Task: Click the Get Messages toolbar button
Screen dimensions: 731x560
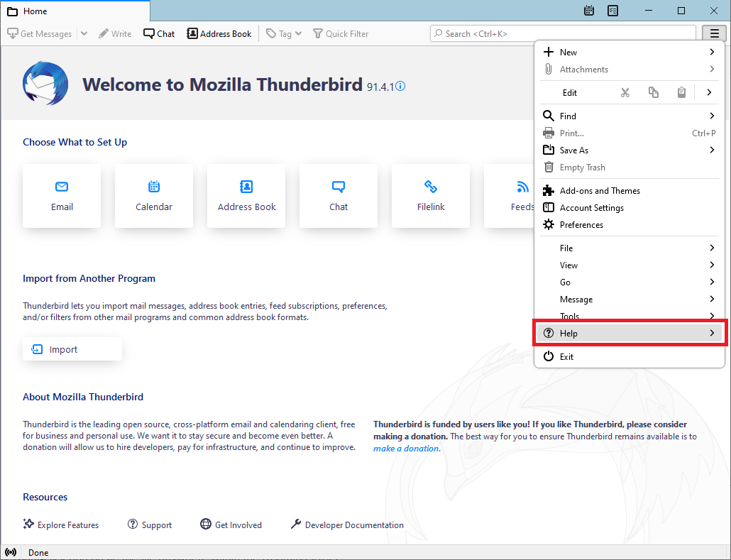Action: [x=40, y=33]
